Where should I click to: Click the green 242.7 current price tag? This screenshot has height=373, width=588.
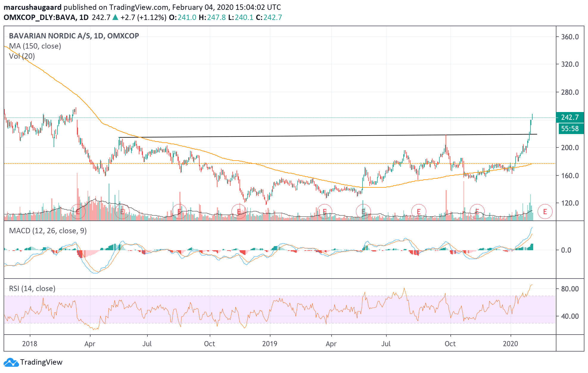click(x=570, y=117)
